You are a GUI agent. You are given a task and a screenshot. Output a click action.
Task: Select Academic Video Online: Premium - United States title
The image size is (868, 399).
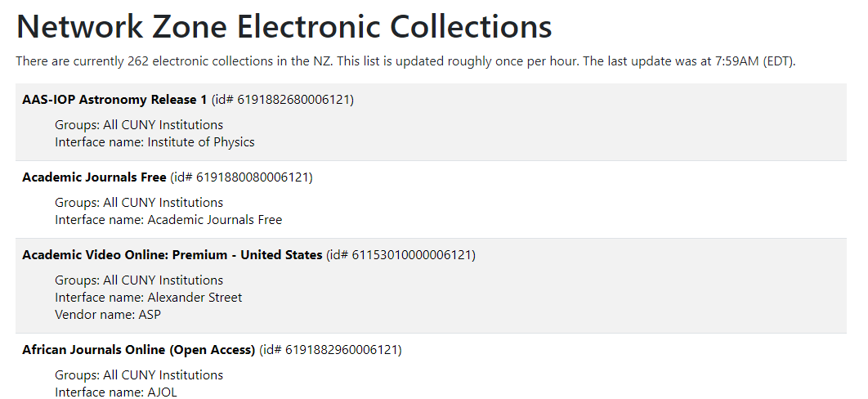(172, 255)
